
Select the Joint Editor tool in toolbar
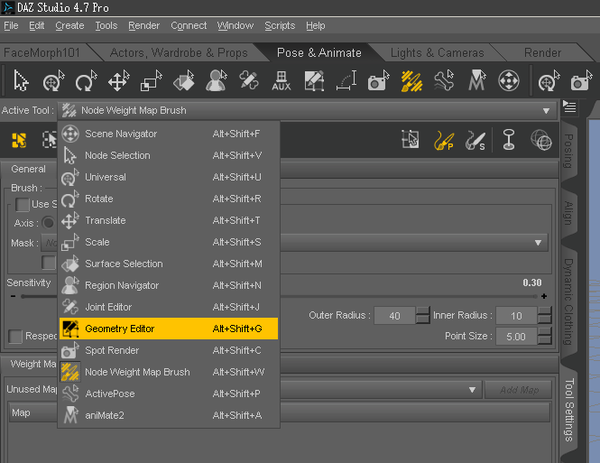pos(249,81)
